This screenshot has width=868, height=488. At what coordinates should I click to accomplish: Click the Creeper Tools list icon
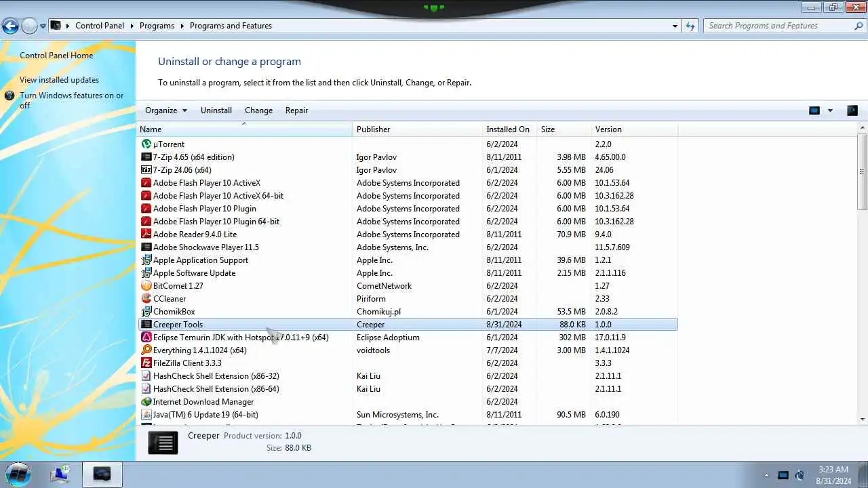(x=146, y=324)
